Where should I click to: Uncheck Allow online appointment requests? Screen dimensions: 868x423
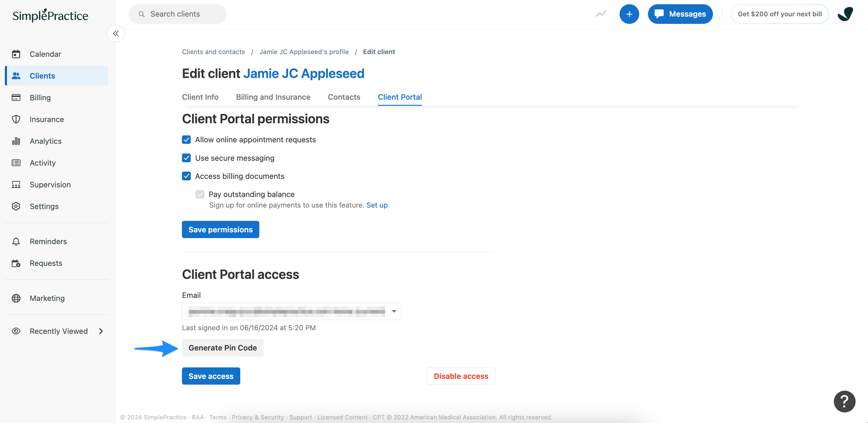pos(186,140)
